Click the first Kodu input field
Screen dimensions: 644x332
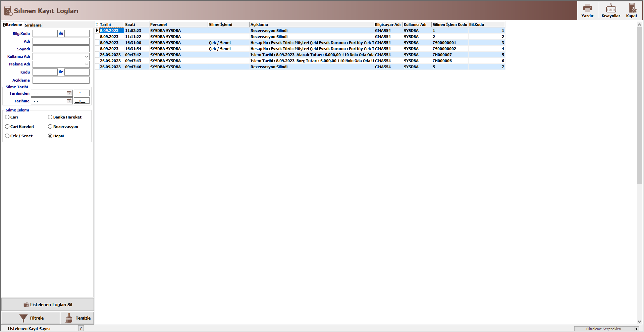[x=45, y=72]
